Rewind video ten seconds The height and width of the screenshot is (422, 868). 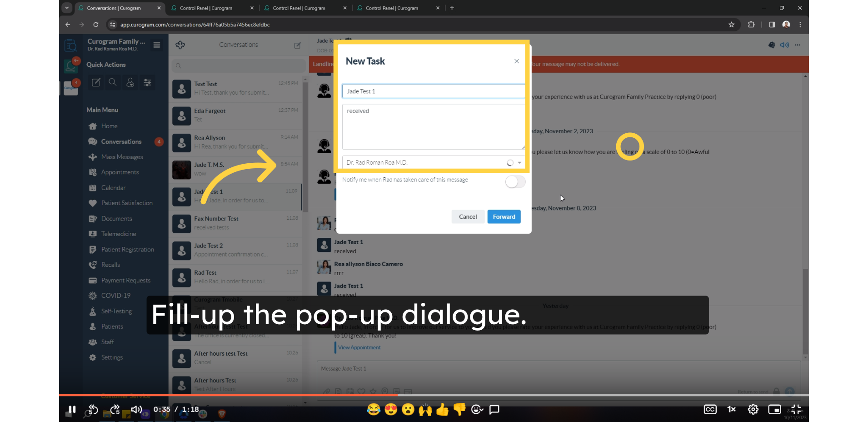click(x=93, y=409)
